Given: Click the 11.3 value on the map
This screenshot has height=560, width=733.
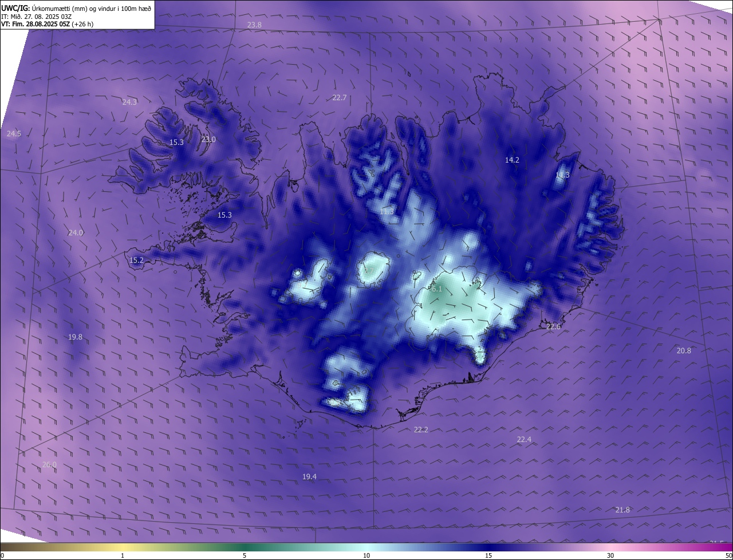Looking at the screenshot, I should [x=387, y=211].
